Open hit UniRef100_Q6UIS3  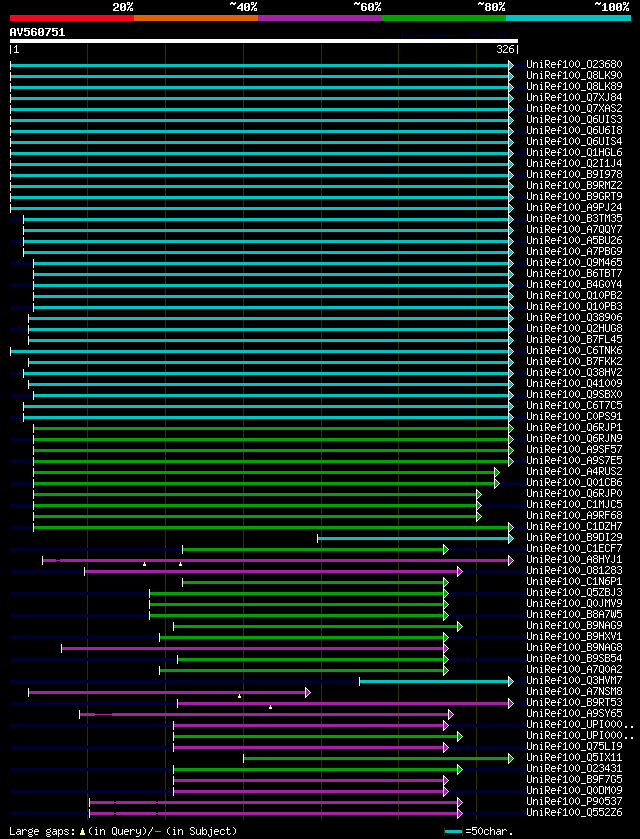tap(574, 119)
